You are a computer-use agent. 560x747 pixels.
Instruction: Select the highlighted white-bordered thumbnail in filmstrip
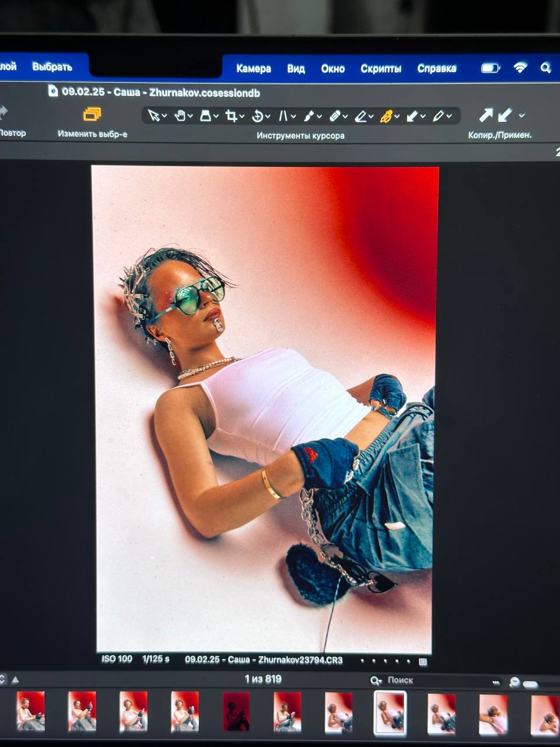[x=390, y=713]
